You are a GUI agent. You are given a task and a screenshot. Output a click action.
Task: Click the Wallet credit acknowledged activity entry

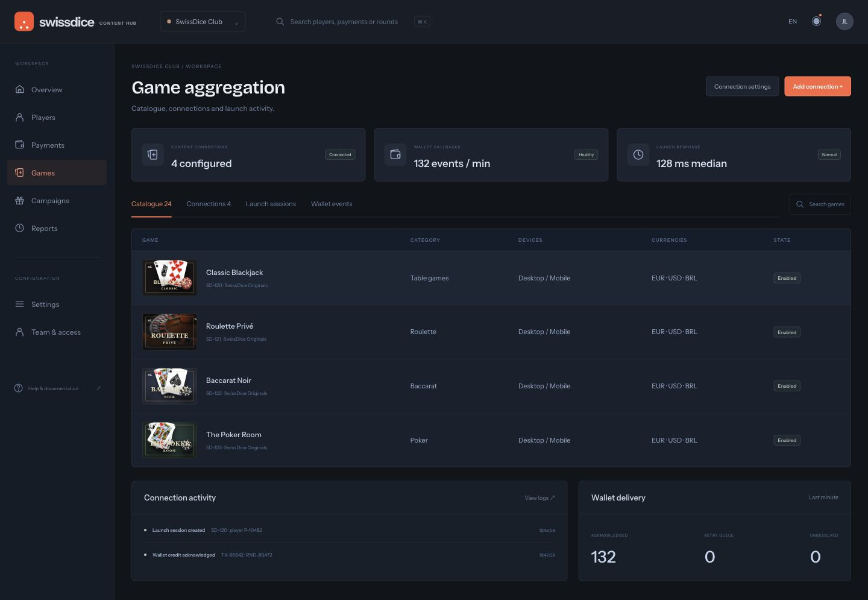(x=350, y=555)
